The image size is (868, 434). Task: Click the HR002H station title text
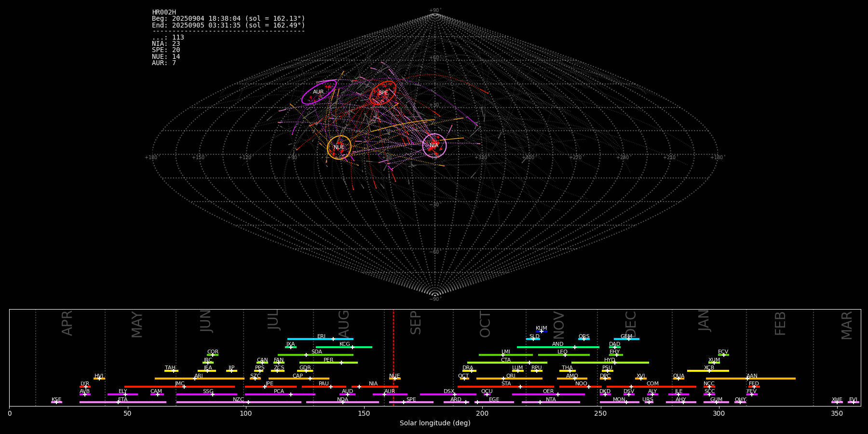164,12
